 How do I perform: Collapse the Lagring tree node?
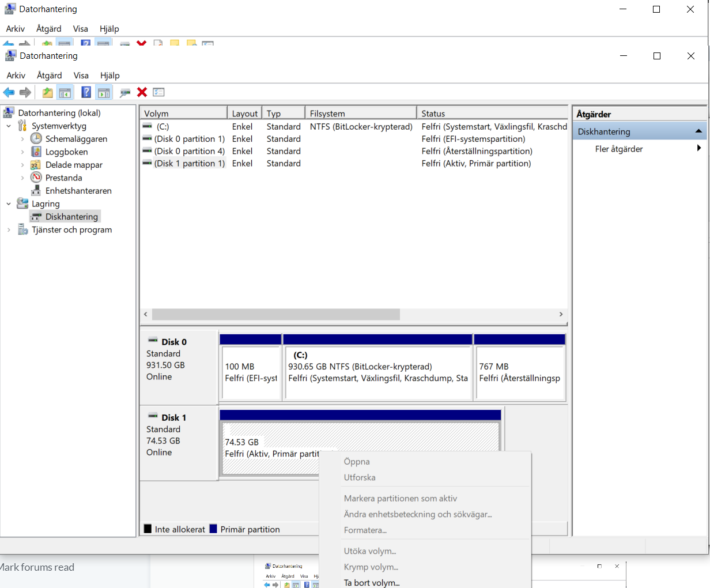pyautogui.click(x=9, y=203)
